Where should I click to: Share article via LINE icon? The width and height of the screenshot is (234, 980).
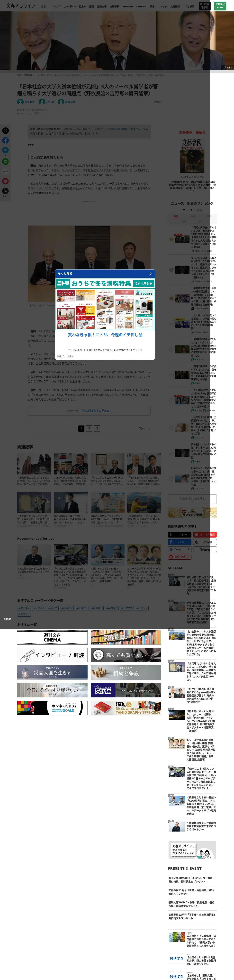tap(5, 162)
